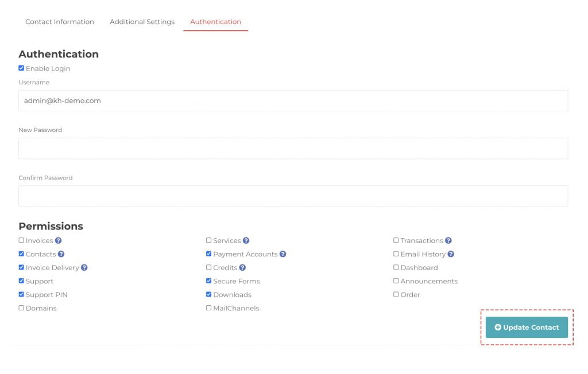Enable the MailChannels checkbox
Viewport: 588px width, 374px height.
tap(209, 307)
